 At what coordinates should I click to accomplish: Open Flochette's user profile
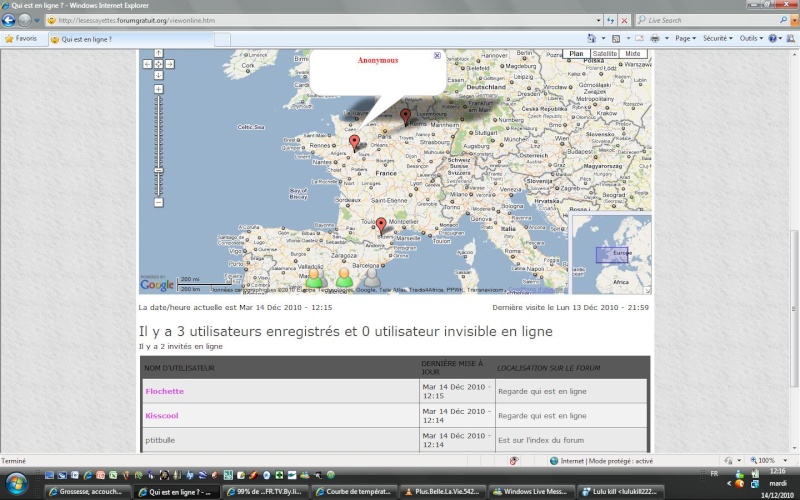pyautogui.click(x=164, y=391)
